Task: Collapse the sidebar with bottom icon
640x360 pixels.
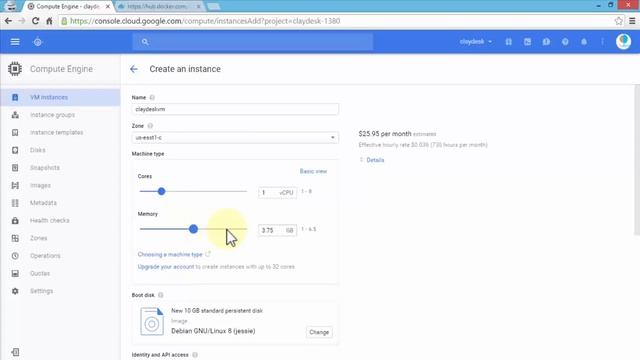Action: point(15,352)
